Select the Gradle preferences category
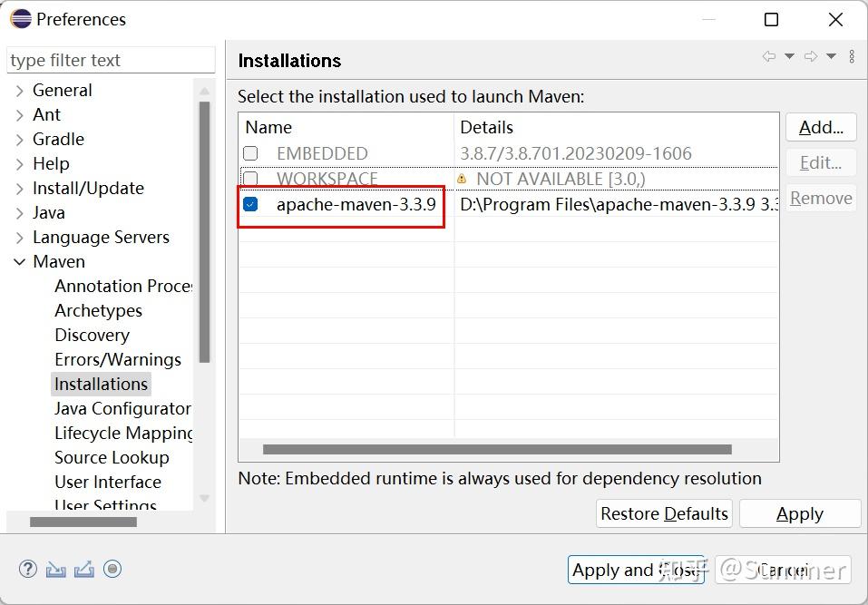 click(x=58, y=140)
